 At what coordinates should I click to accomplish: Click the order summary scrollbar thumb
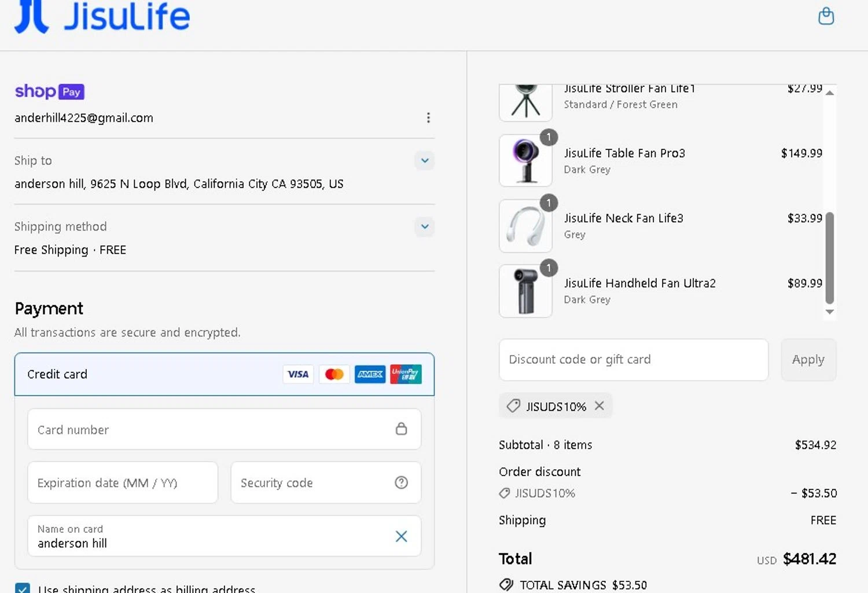coord(829,258)
